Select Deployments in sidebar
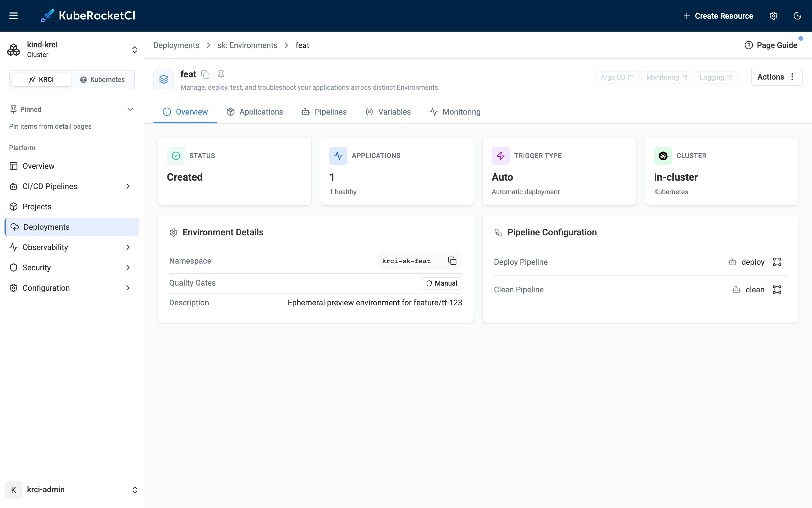The width and height of the screenshot is (812, 508). [72, 227]
